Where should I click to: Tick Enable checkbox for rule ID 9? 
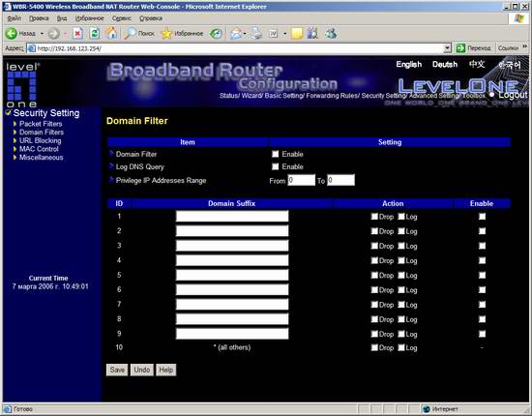pos(482,334)
